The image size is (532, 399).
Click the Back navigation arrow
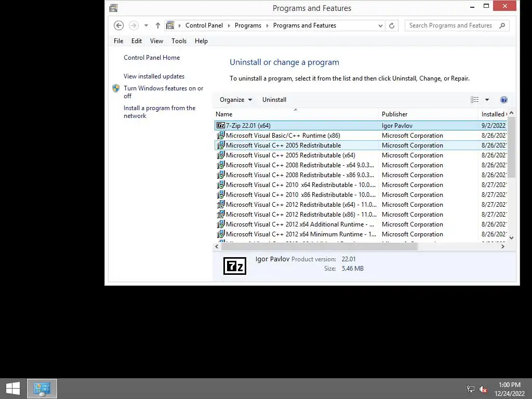click(118, 25)
